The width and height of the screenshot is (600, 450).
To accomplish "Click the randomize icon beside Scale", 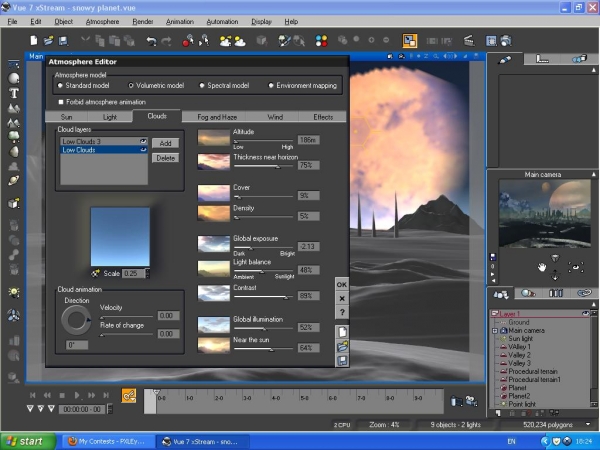I will 96,273.
